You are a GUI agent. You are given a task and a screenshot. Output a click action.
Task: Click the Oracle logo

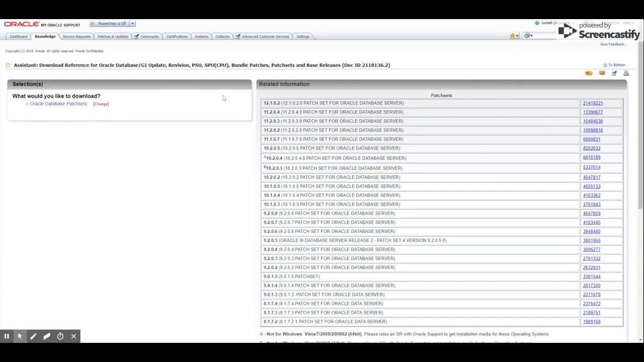pyautogui.click(x=22, y=24)
